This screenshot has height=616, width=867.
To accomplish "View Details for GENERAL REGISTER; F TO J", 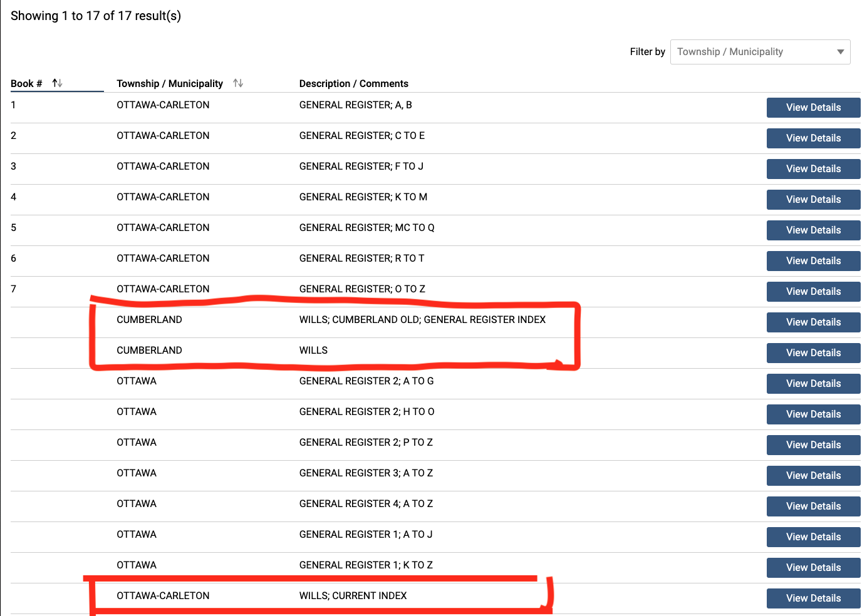I will click(x=813, y=169).
